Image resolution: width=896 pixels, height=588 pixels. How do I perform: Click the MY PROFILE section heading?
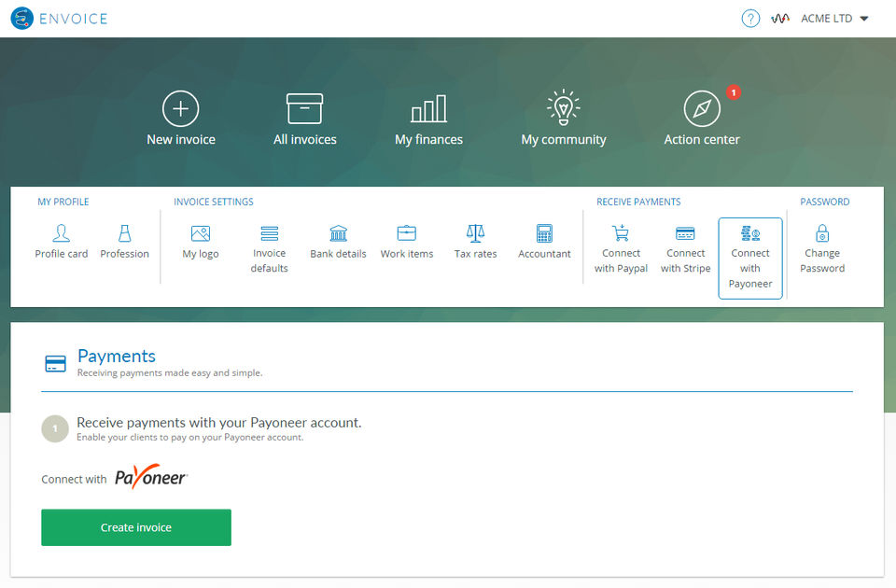[63, 202]
